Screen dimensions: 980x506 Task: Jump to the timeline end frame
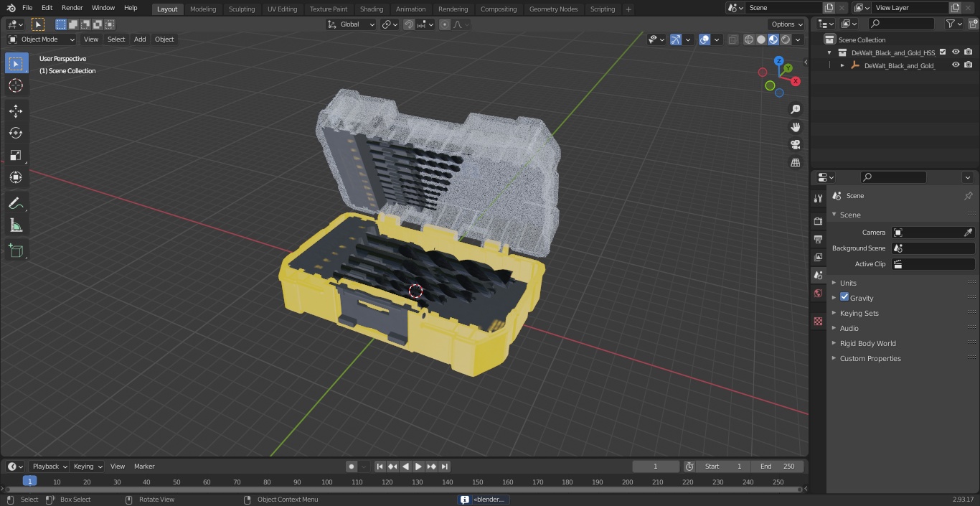coord(445,467)
